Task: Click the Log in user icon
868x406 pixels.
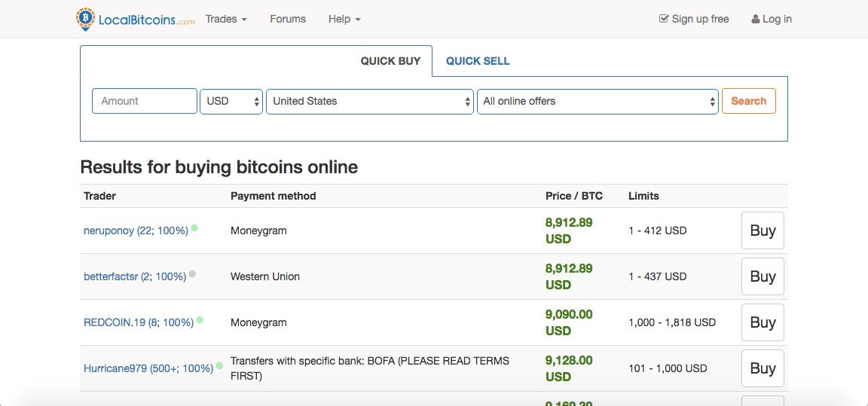Action: [756, 19]
